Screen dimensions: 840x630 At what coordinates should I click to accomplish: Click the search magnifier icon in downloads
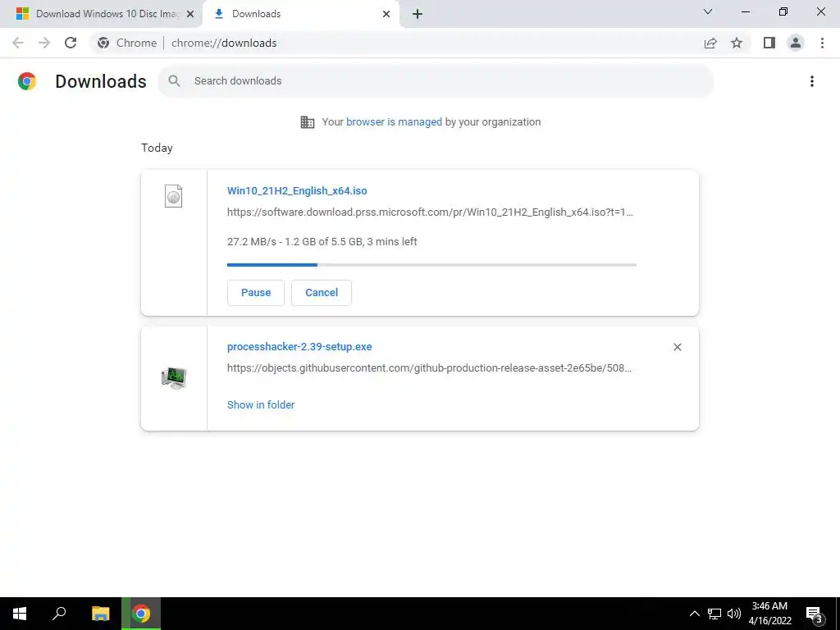pos(174,81)
